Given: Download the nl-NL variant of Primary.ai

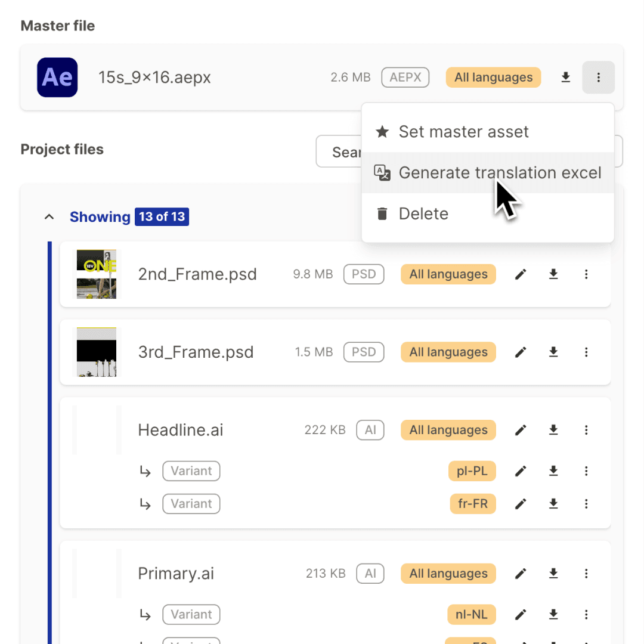Looking at the screenshot, I should coord(553,614).
